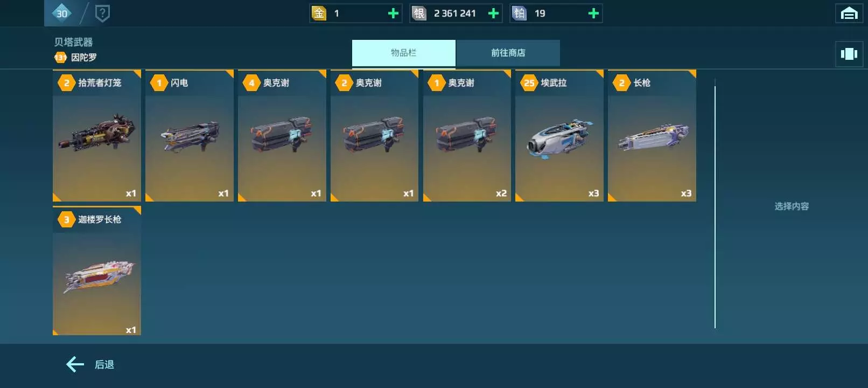Click the plus beside platinum count 19
The width and height of the screenshot is (868, 388).
pos(593,13)
